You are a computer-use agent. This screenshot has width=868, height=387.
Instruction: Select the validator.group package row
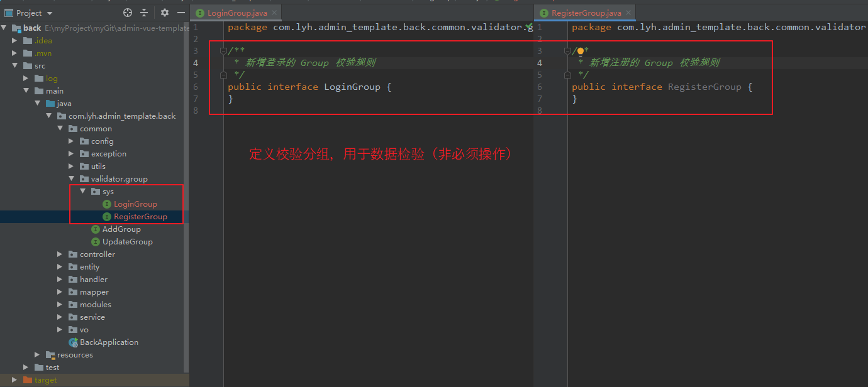(94, 179)
